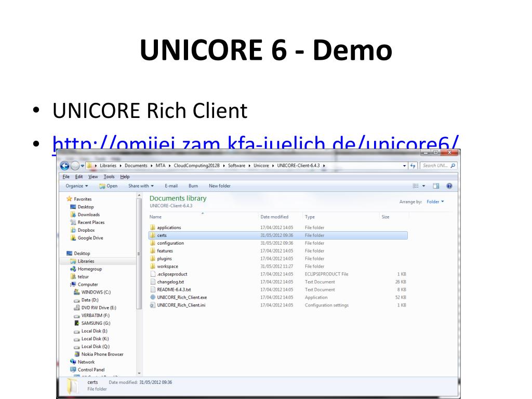Open the File menu

click(x=66, y=177)
